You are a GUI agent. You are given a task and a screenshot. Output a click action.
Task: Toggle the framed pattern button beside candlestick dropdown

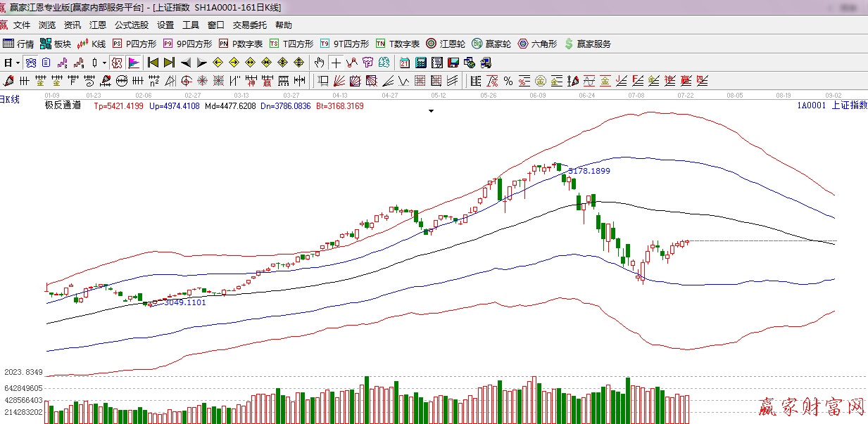pyautogui.click(x=117, y=63)
